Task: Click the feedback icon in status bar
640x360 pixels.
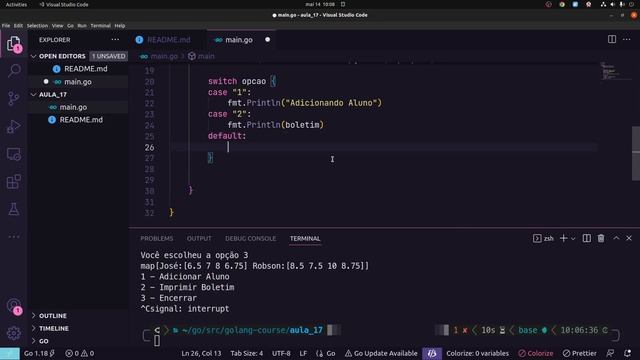Action: click(x=611, y=353)
